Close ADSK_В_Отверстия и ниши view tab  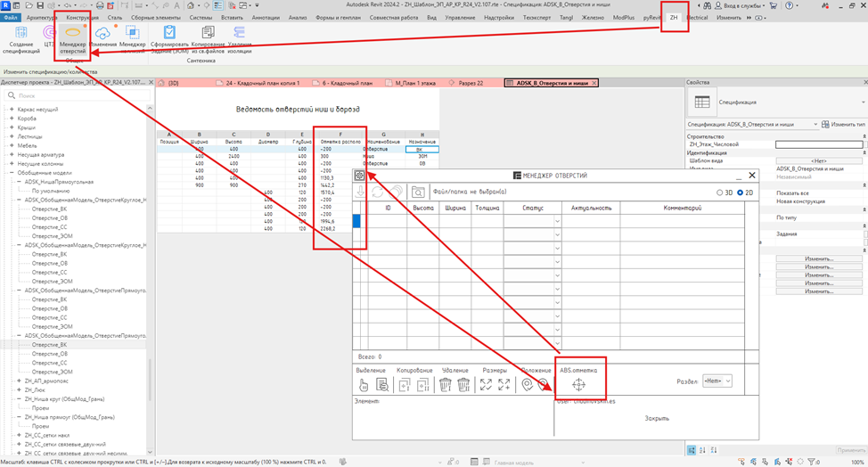pyautogui.click(x=594, y=83)
